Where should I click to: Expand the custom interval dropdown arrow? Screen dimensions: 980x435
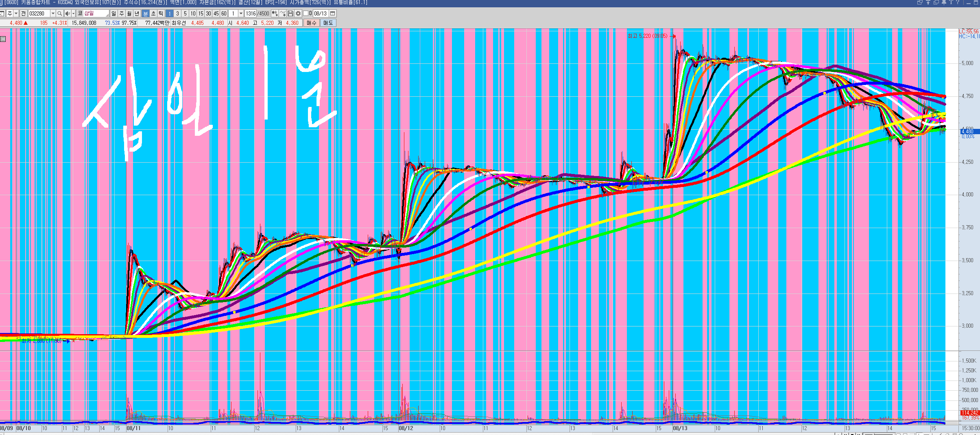241,13
